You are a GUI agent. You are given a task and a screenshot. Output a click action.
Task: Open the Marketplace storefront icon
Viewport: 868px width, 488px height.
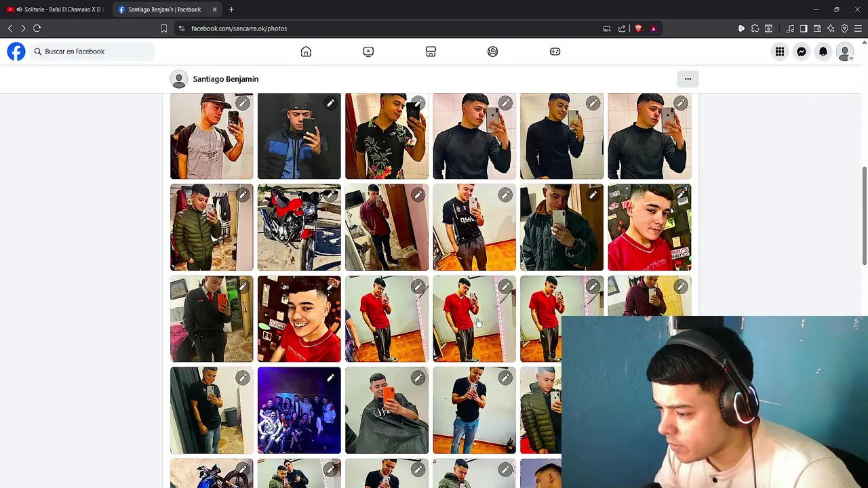pyautogui.click(x=431, y=52)
